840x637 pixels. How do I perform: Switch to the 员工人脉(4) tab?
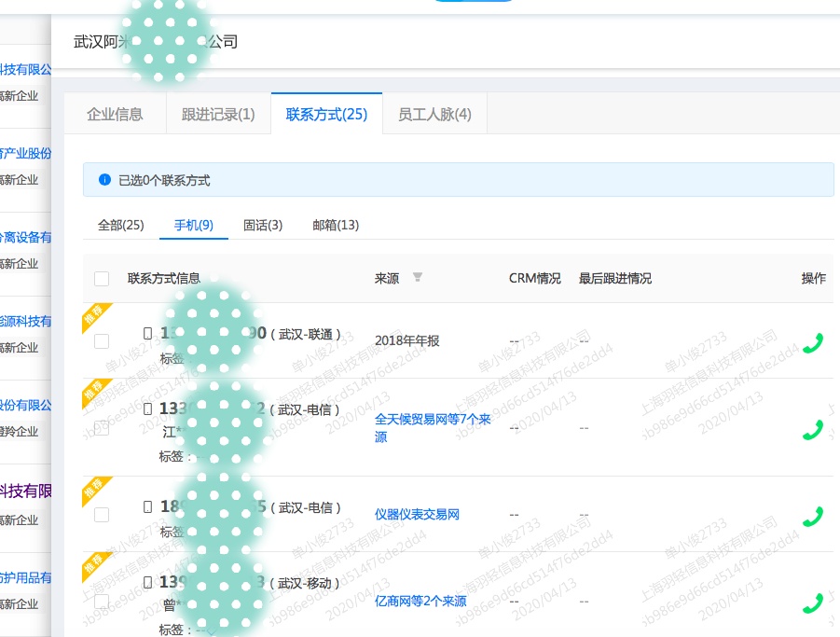pyautogui.click(x=434, y=114)
